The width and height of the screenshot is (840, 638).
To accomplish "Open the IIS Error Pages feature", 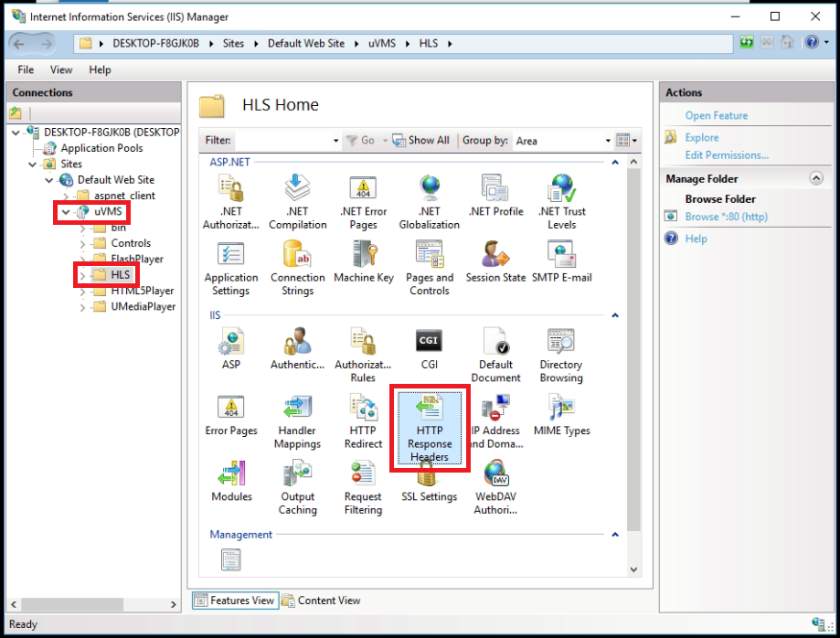I will click(231, 415).
